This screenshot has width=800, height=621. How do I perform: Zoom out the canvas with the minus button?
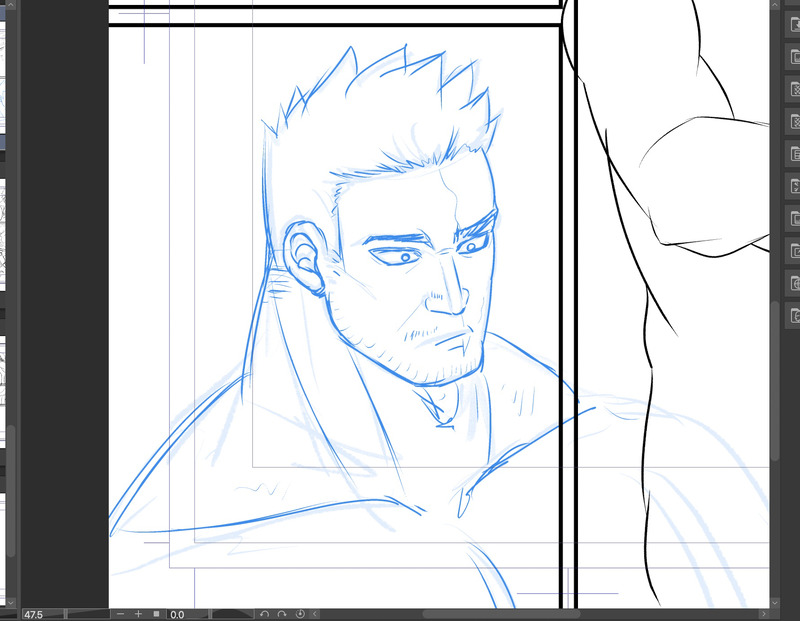tap(120, 614)
